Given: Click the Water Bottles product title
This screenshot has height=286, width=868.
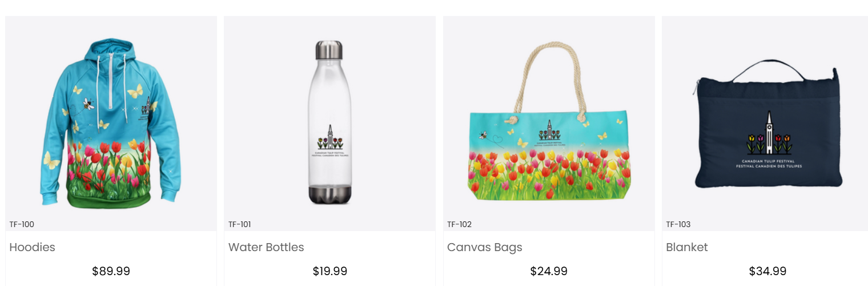Looking at the screenshot, I should [x=266, y=247].
